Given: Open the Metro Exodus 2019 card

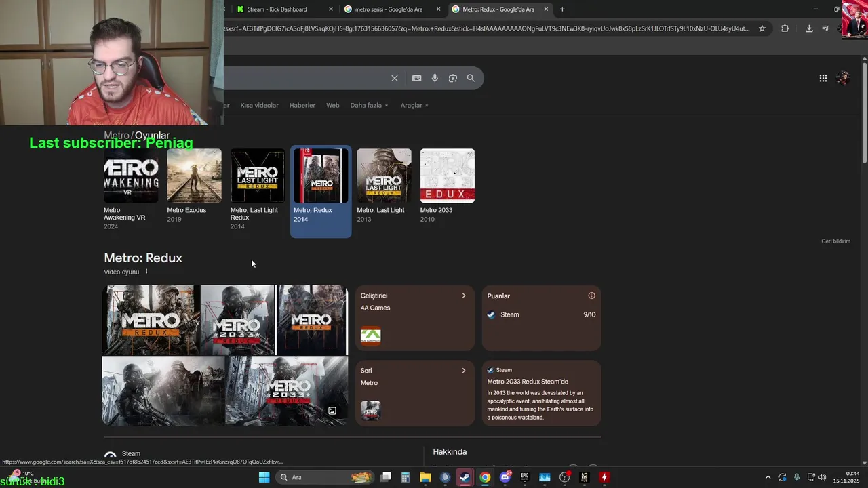Looking at the screenshot, I should coord(194,186).
